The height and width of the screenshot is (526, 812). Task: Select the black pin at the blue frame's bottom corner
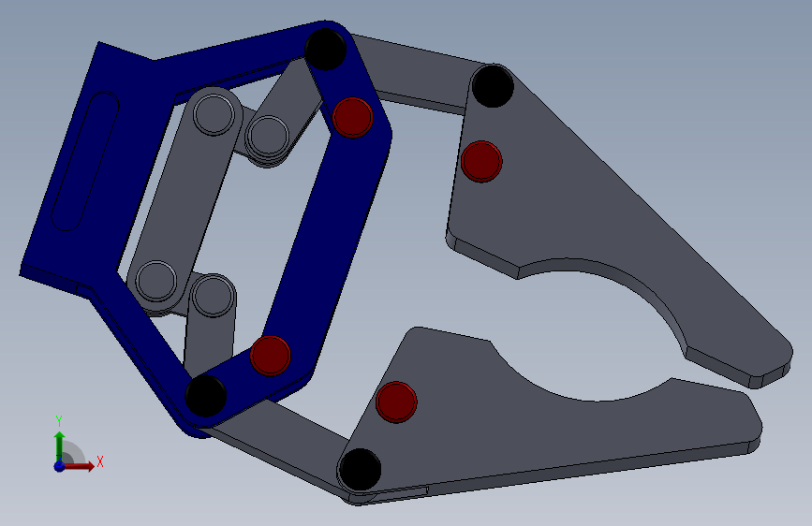(x=206, y=396)
